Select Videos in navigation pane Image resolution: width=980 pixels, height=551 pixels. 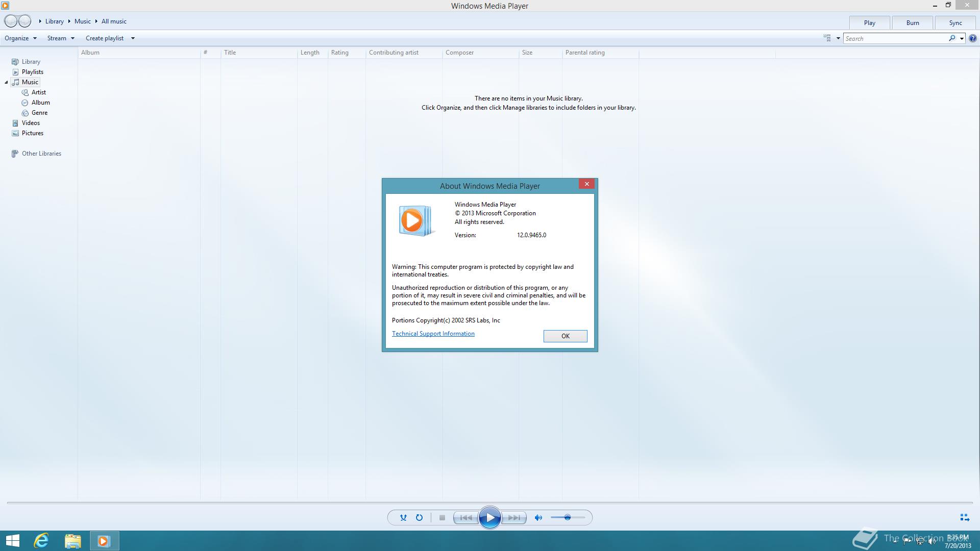[x=31, y=123]
